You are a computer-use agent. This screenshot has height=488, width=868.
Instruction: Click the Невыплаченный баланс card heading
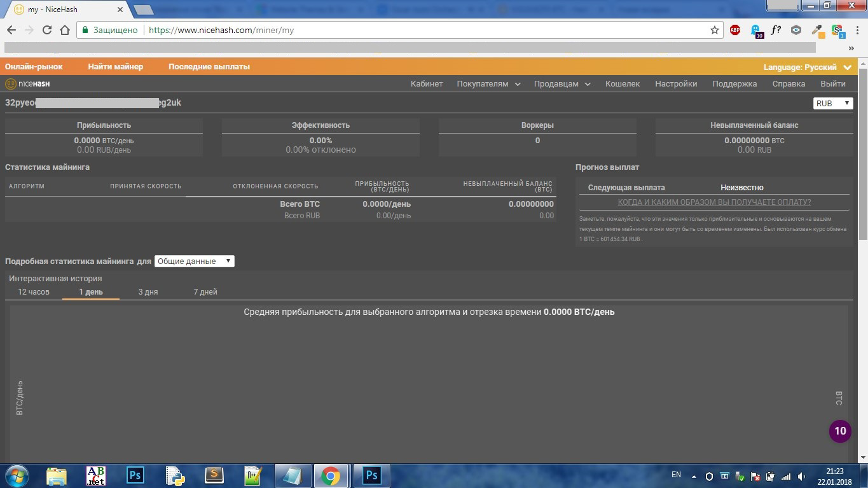point(754,125)
